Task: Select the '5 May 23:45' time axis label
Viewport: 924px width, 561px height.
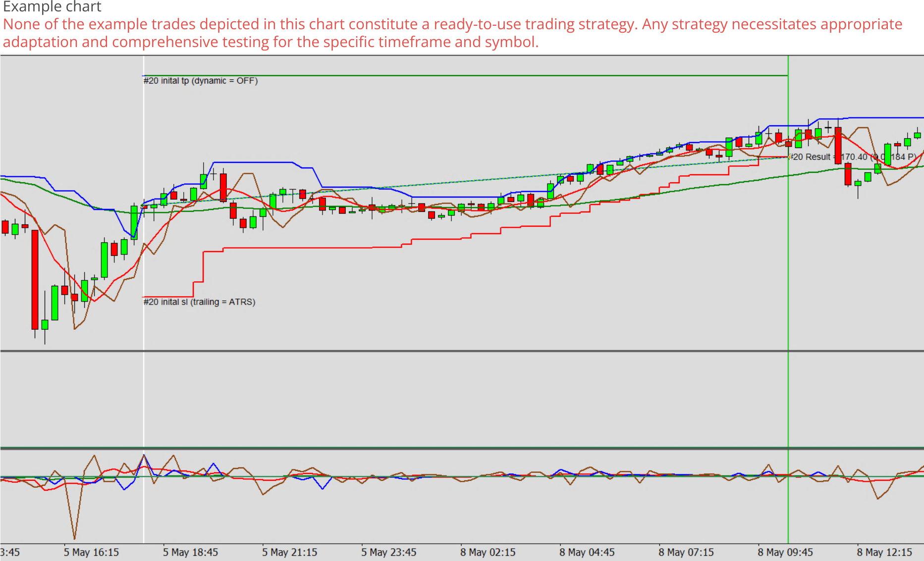Action: (x=388, y=553)
